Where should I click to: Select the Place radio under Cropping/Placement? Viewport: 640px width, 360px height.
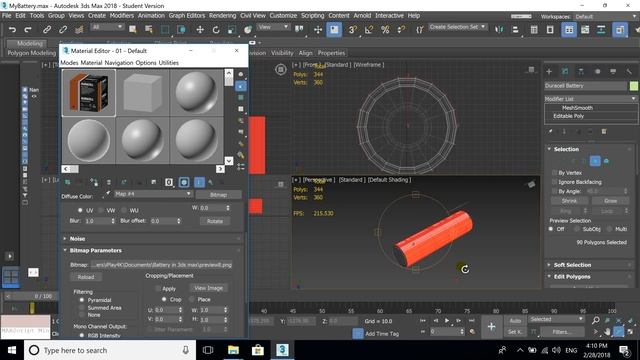[x=192, y=299]
